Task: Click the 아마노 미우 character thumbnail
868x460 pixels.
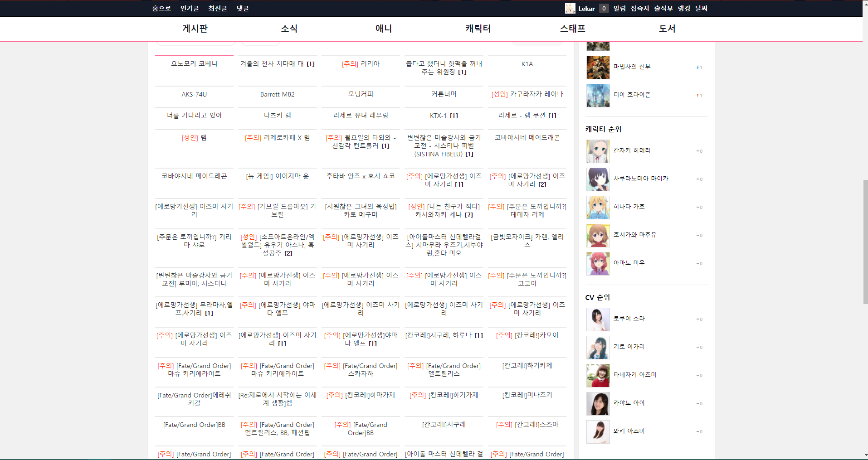Action: pos(598,263)
